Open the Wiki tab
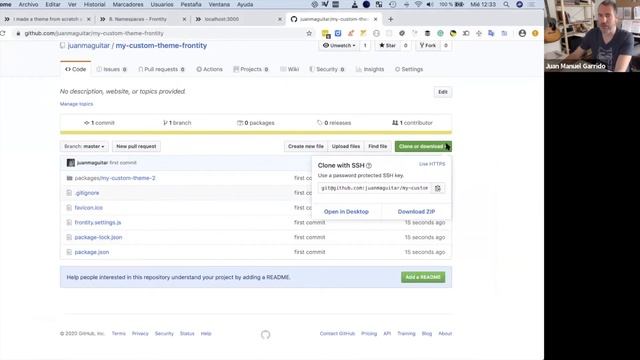 click(x=289, y=69)
